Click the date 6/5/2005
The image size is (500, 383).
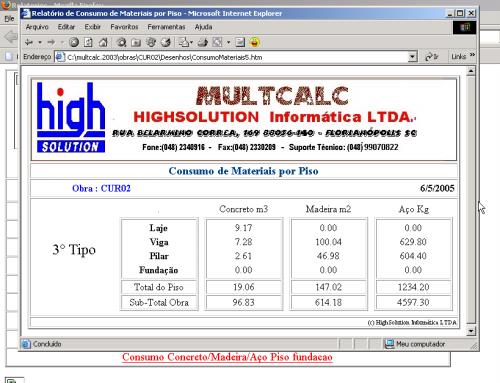pos(437,188)
